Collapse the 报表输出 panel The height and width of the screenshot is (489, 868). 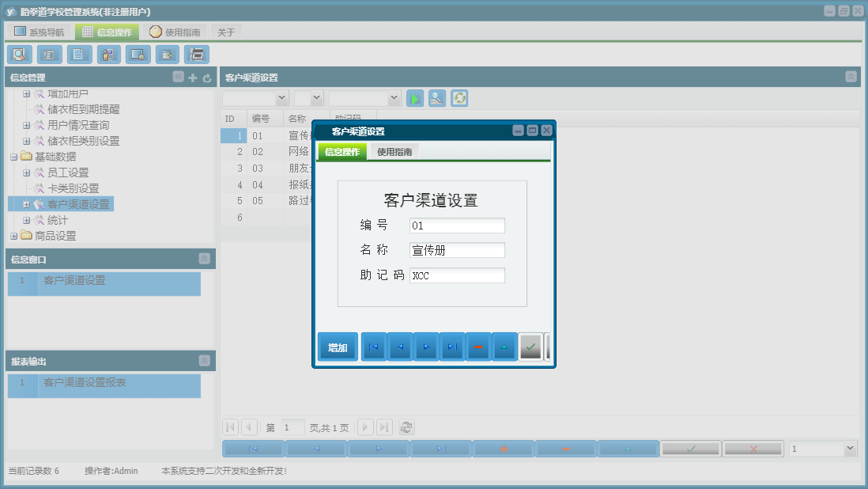[204, 361]
